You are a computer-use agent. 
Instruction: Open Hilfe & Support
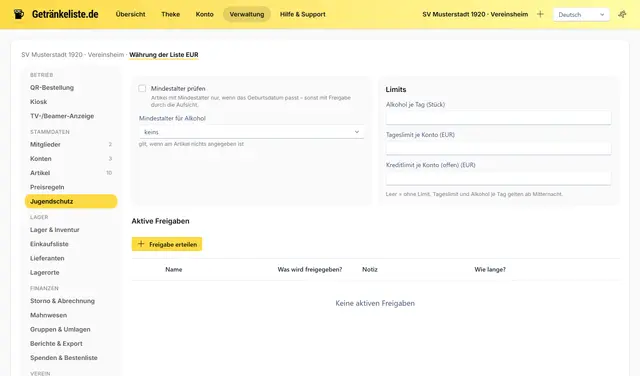tap(302, 14)
